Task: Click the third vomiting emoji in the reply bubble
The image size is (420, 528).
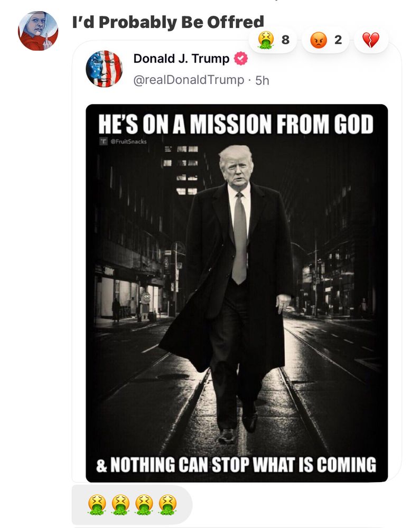Action: coord(144,505)
